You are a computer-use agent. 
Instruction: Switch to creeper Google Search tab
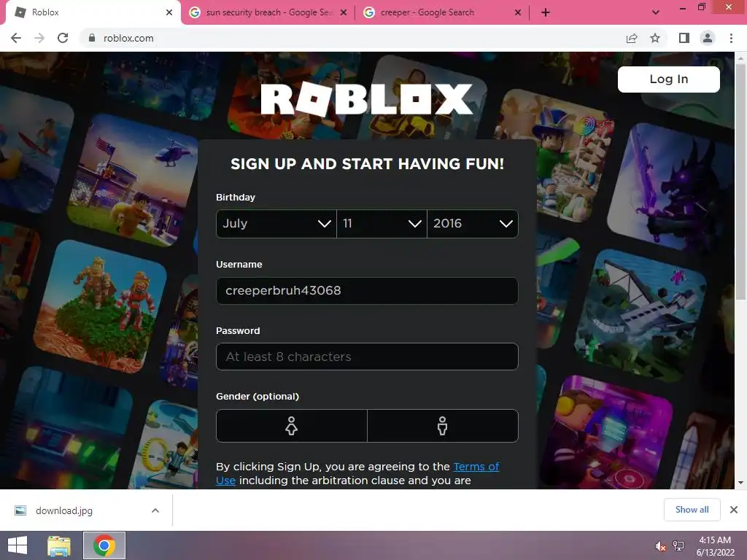pyautogui.click(x=442, y=13)
